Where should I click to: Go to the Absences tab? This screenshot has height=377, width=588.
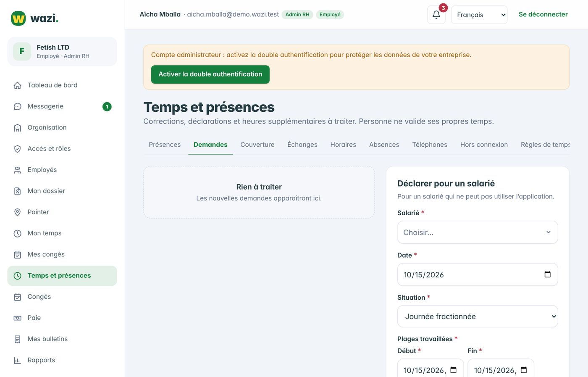(x=384, y=145)
